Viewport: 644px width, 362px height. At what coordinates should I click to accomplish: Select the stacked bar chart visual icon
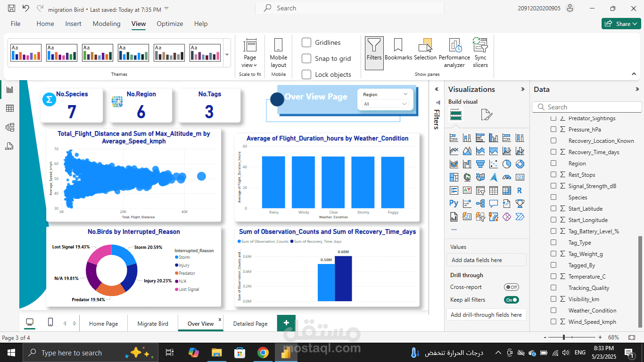(x=454, y=138)
